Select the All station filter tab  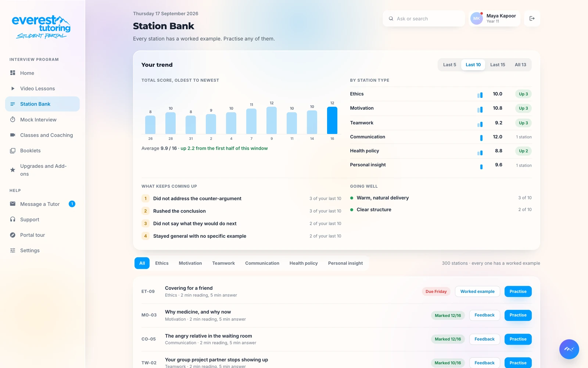click(x=142, y=263)
